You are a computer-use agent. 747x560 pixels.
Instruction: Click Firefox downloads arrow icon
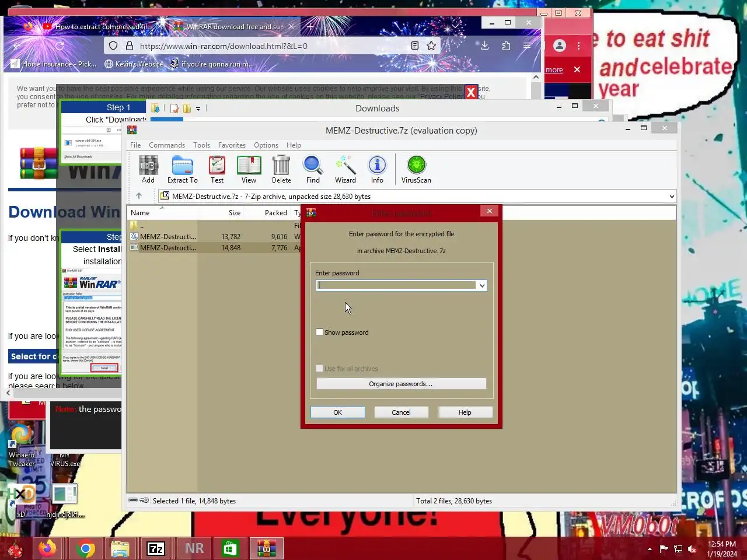click(x=484, y=45)
